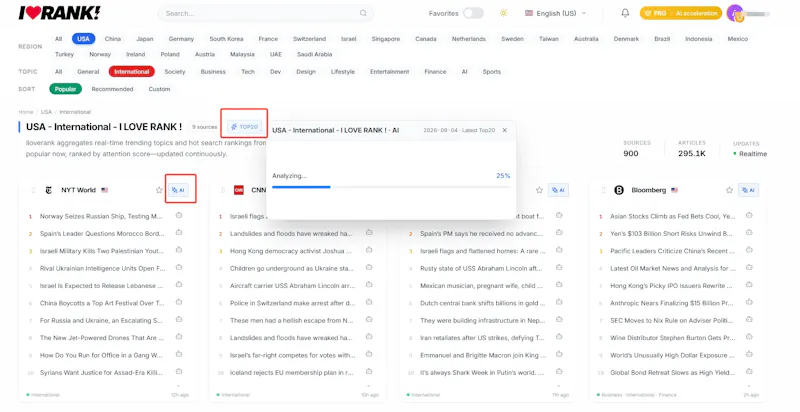Viewport: 800px width, 412px height.
Task: Click icon beside Syrians Want Justice headline
Action: pyautogui.click(x=179, y=372)
